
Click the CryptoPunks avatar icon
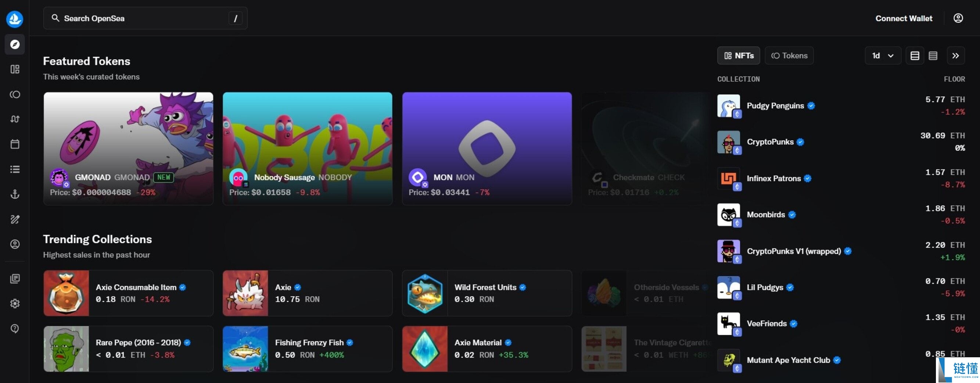(729, 142)
